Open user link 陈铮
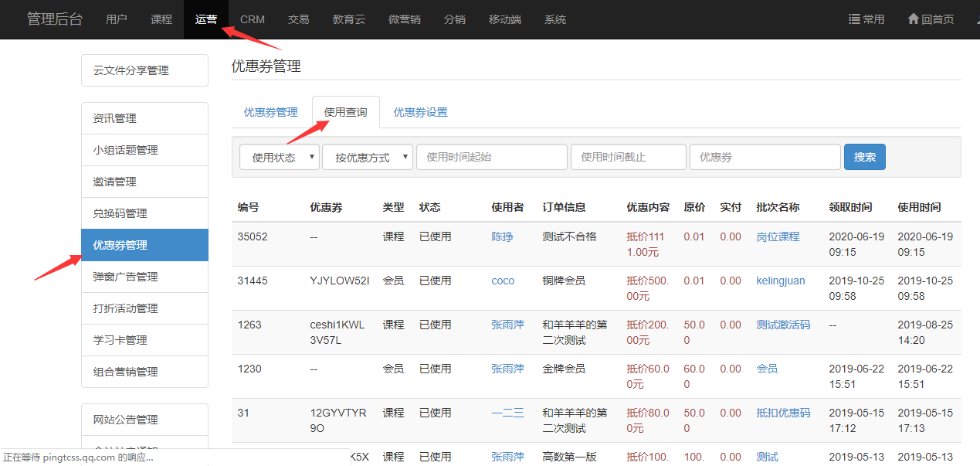980x466 pixels. pyautogui.click(x=502, y=236)
